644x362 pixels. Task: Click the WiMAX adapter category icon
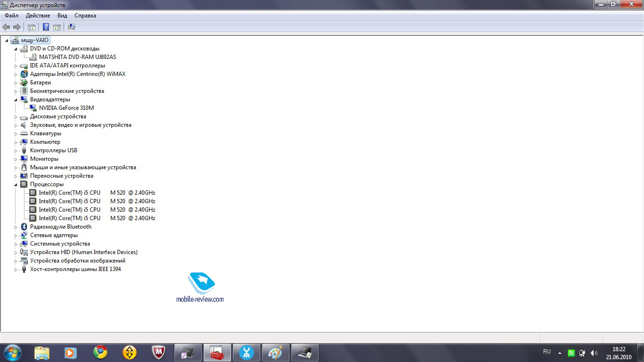24,74
